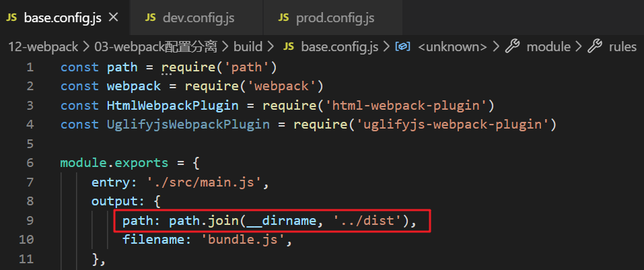Open the prod.config.js tab

332,18
